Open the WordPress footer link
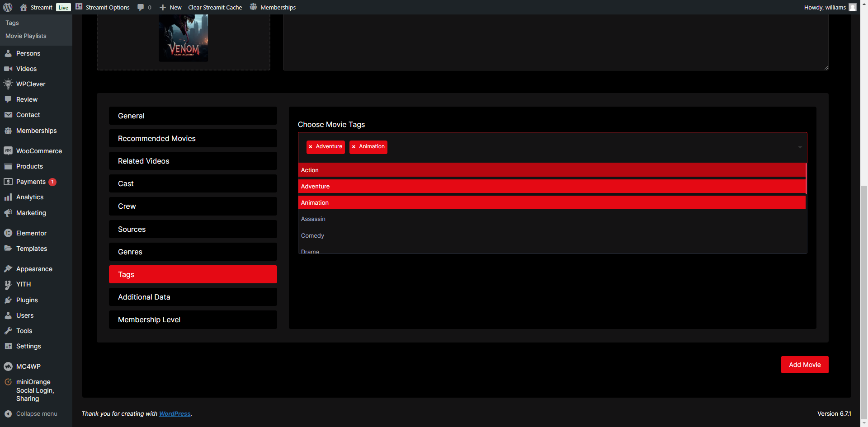 [175, 413]
